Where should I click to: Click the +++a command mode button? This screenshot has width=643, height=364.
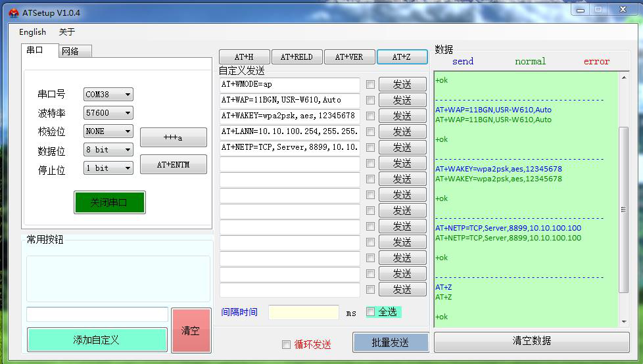click(174, 137)
